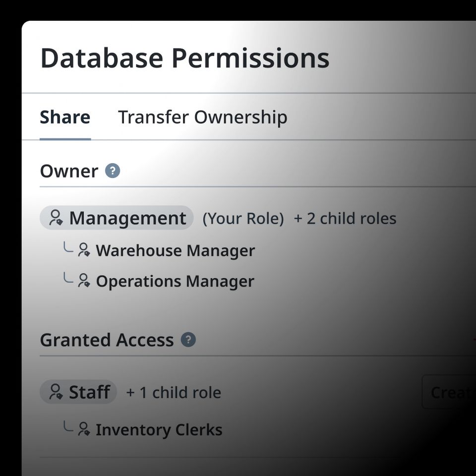Click the role icon before Operations Manager

coord(84,280)
